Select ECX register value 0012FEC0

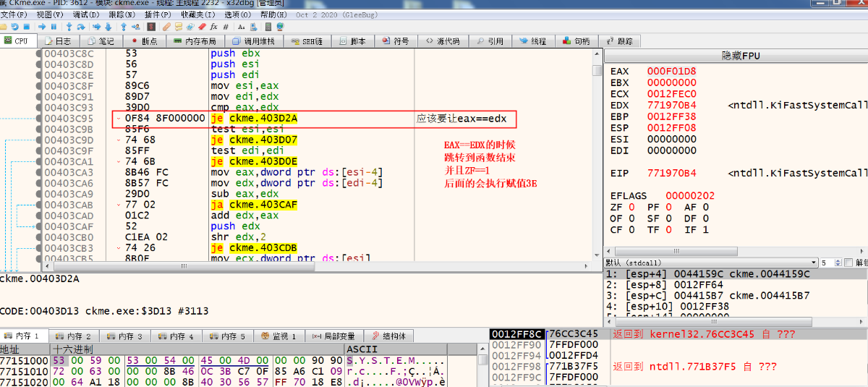point(671,94)
